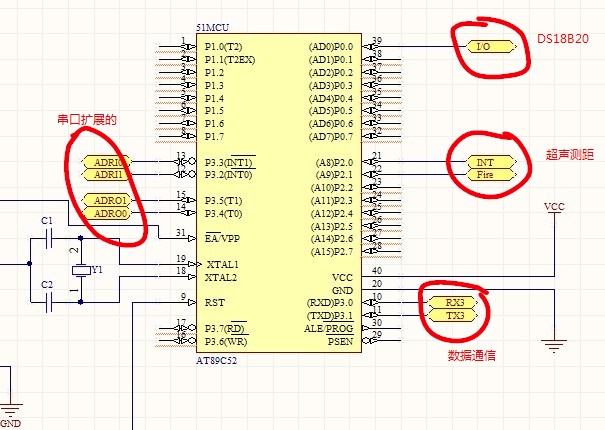605x430 pixels.
Task: Click pin label PSEN
Action: point(340,341)
